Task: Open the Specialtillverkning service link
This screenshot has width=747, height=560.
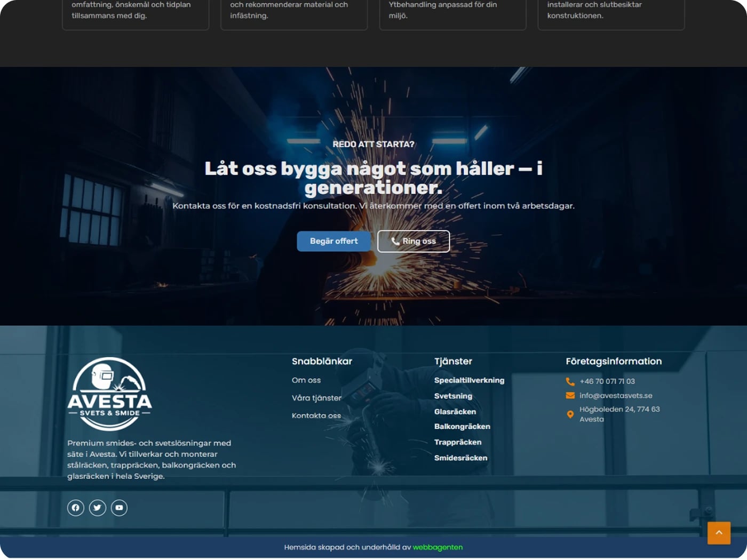Action: (x=470, y=380)
